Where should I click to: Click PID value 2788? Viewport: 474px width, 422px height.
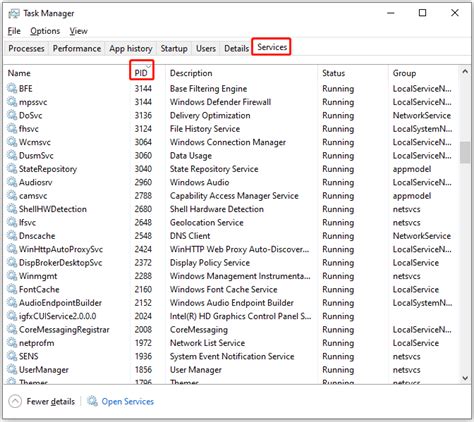[x=143, y=195]
